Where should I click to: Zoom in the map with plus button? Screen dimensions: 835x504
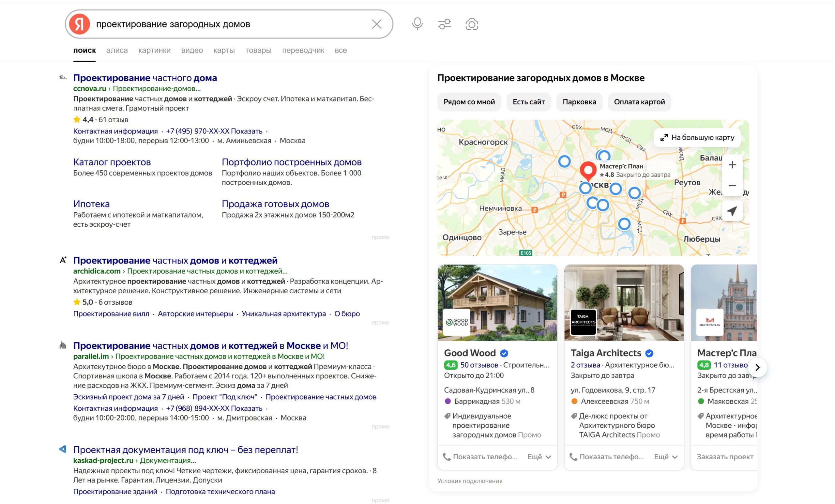click(x=732, y=165)
